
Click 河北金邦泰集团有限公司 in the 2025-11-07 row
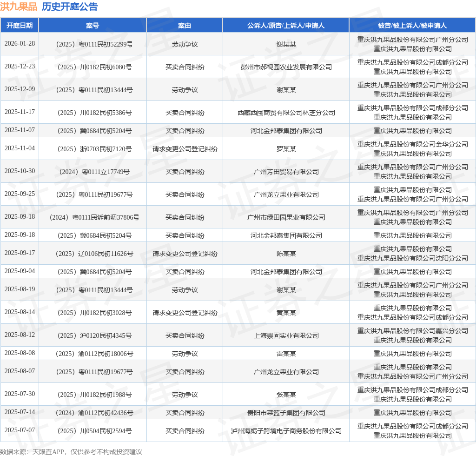tap(286, 131)
